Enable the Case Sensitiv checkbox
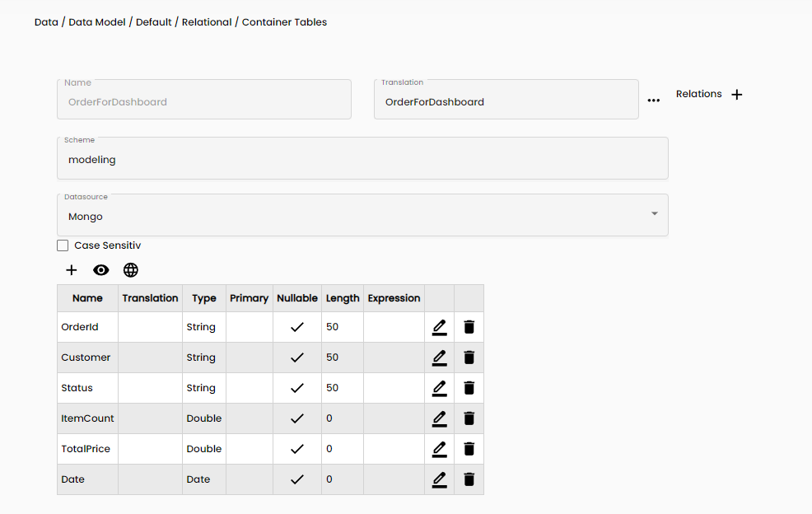 63,245
